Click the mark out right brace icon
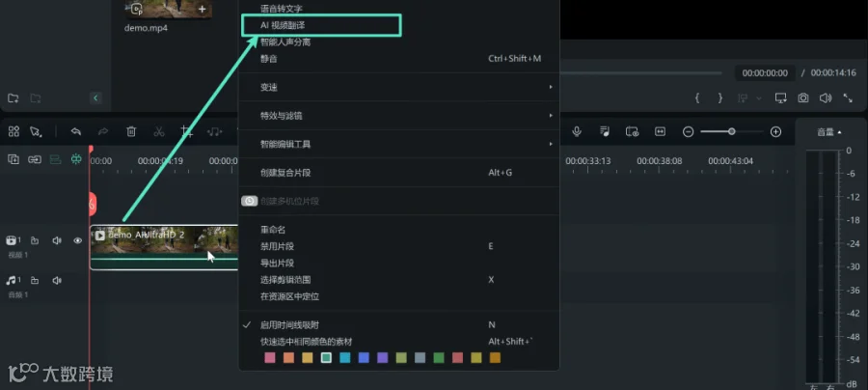Image resolution: width=868 pixels, height=390 pixels. pyautogui.click(x=720, y=98)
